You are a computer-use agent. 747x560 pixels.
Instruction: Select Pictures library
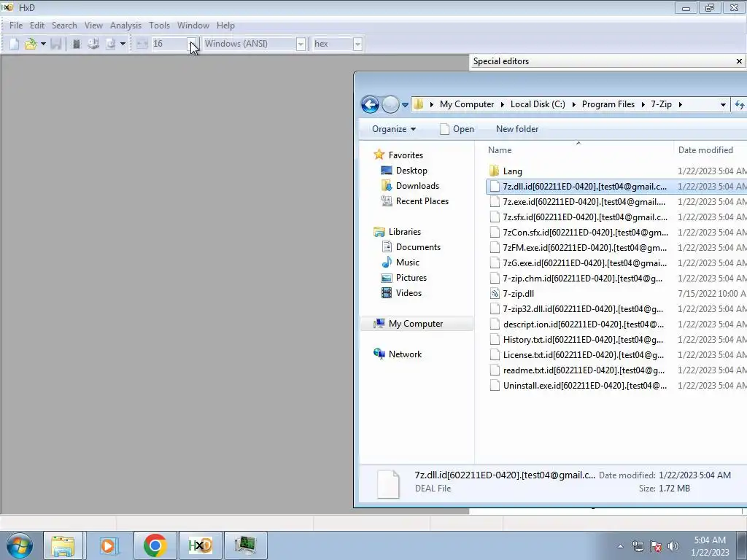click(x=411, y=278)
